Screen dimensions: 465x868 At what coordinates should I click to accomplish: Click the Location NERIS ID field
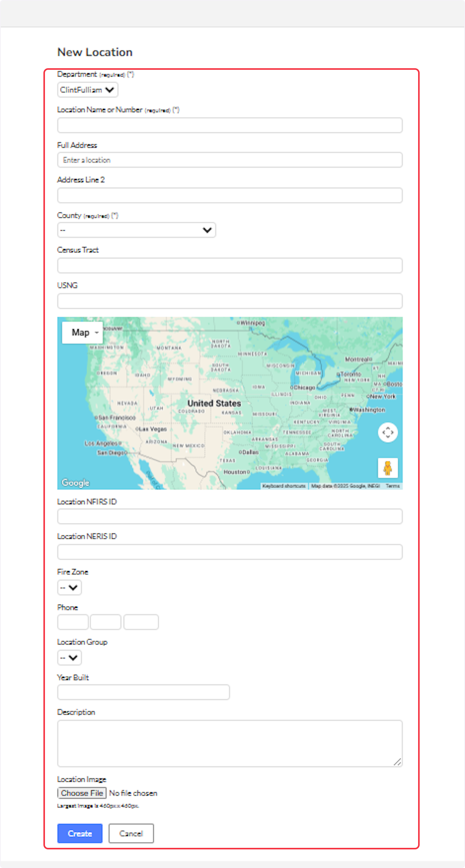230,552
